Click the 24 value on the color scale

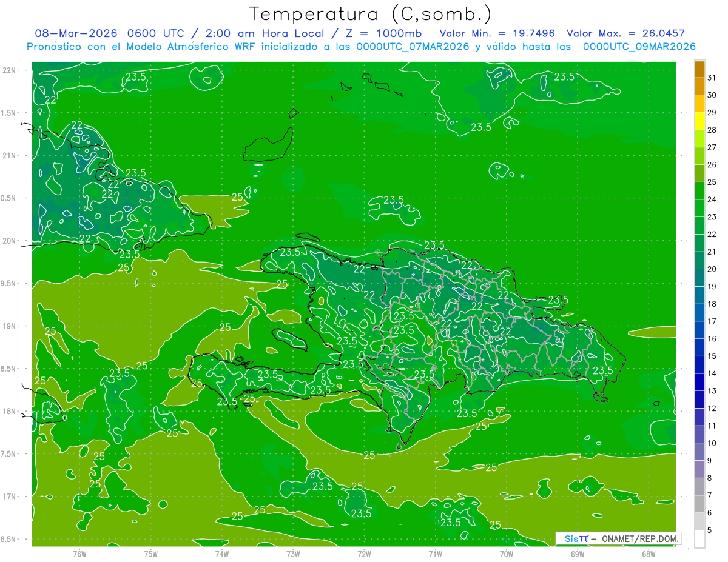(x=712, y=199)
